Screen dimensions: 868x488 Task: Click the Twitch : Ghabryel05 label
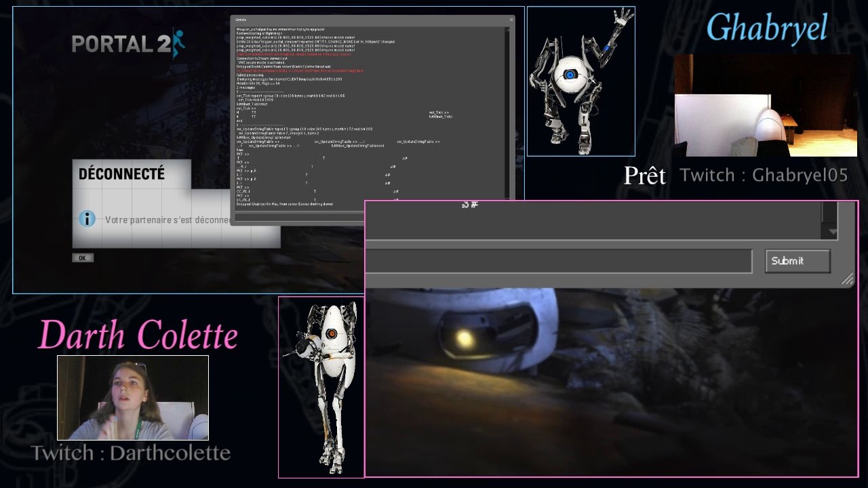pyautogui.click(x=764, y=175)
